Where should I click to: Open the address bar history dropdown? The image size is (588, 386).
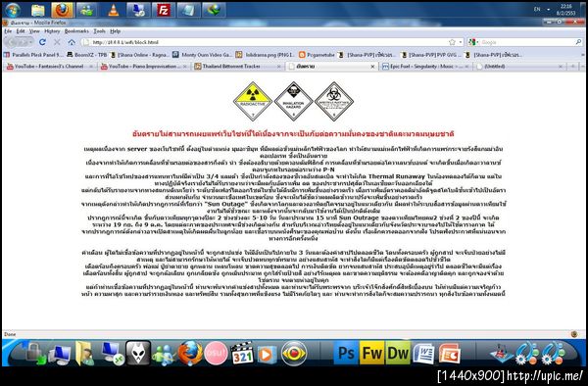coord(461,42)
